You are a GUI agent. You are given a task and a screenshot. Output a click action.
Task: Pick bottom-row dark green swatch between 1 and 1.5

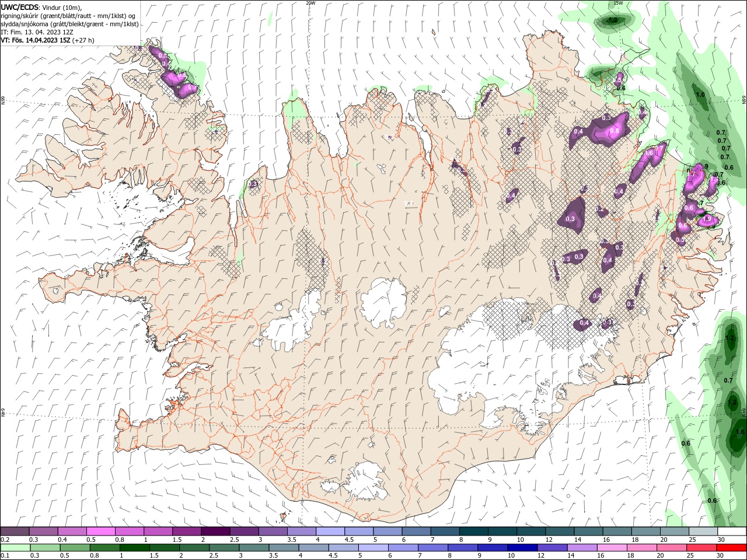134,547
